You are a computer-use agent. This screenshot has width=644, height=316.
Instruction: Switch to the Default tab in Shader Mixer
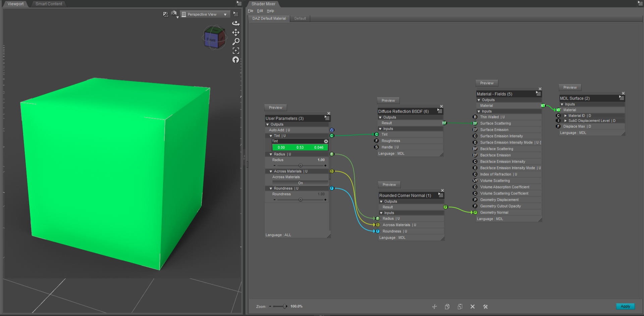click(x=300, y=18)
